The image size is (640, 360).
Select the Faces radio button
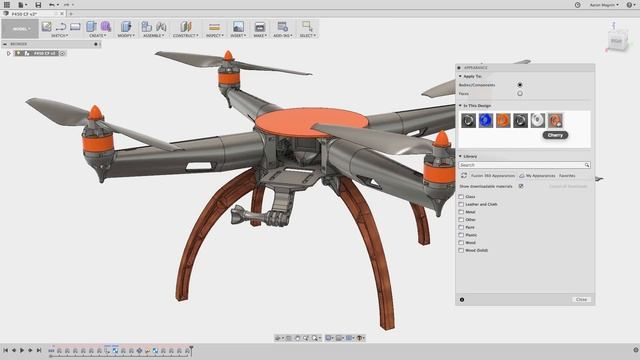520,93
